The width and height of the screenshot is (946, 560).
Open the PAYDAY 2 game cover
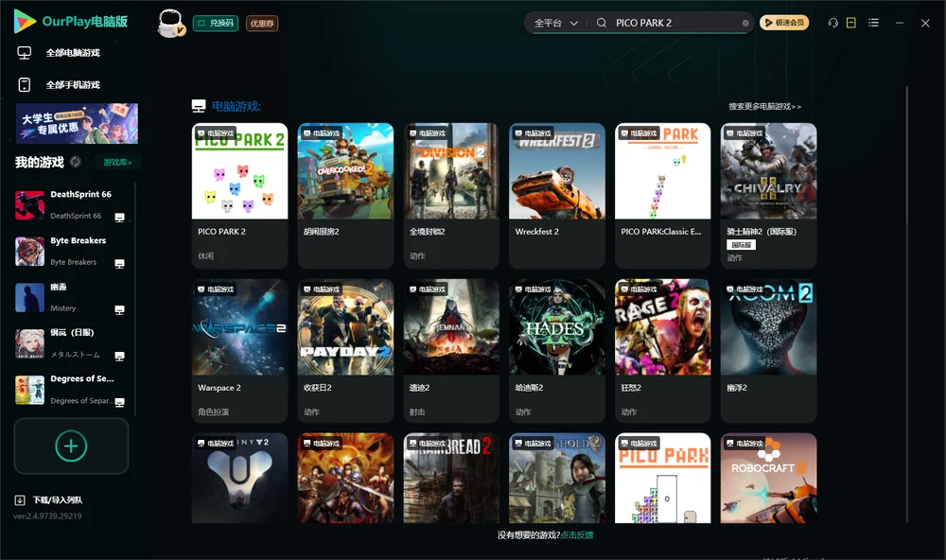tap(345, 327)
